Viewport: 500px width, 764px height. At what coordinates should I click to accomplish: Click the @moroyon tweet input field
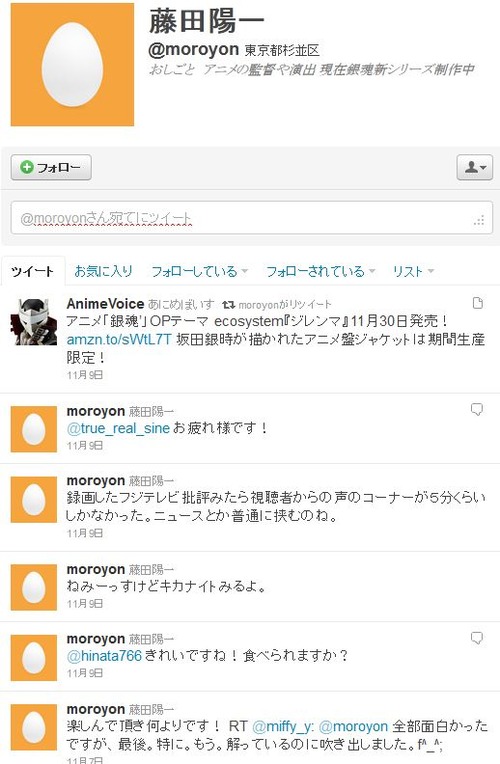pos(252,218)
